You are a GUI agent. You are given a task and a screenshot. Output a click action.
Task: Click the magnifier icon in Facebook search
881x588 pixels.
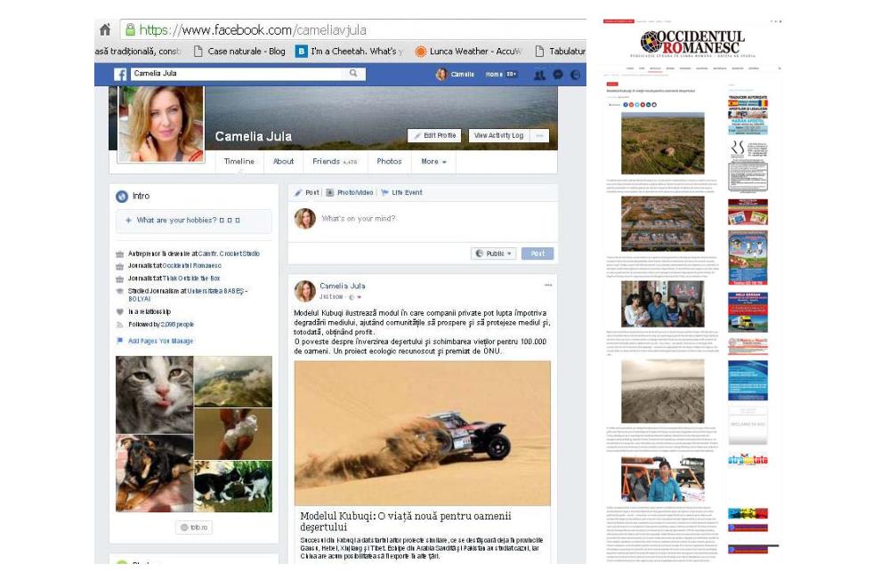pyautogui.click(x=353, y=73)
